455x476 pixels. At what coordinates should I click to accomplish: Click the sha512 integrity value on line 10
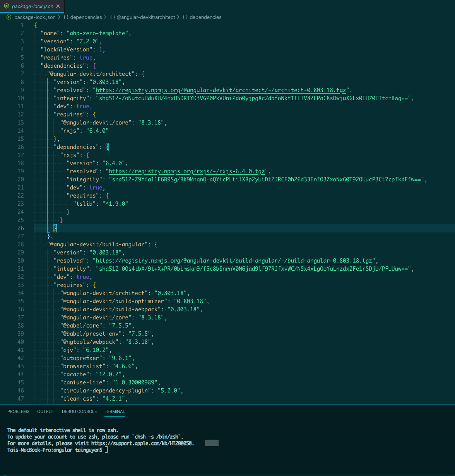253,98
